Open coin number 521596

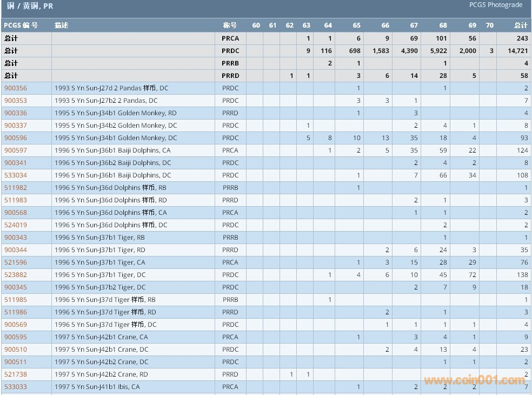coord(16,262)
